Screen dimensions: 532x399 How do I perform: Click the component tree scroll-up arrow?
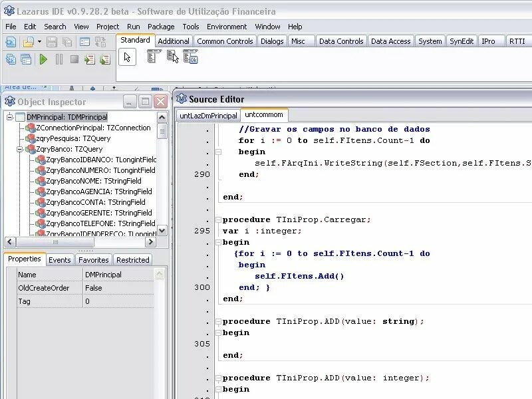[x=162, y=118]
